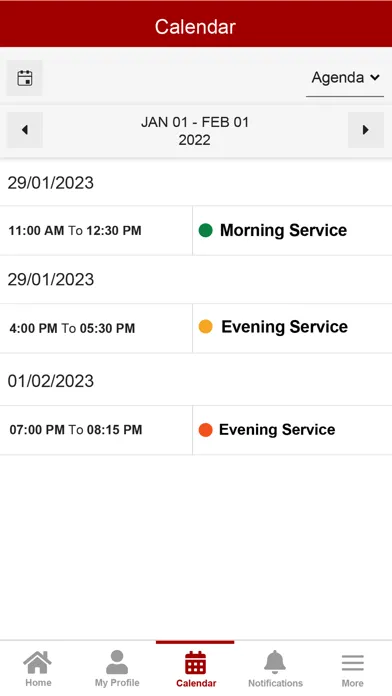Expand the Agenda view dropdown
Image resolution: width=392 pixels, height=696 pixels.
coord(345,78)
